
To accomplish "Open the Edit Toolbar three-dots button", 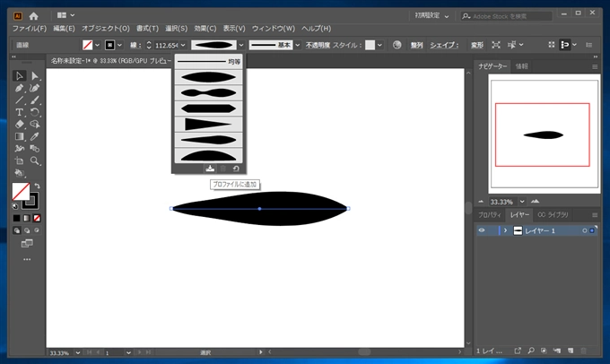I will click(x=27, y=259).
